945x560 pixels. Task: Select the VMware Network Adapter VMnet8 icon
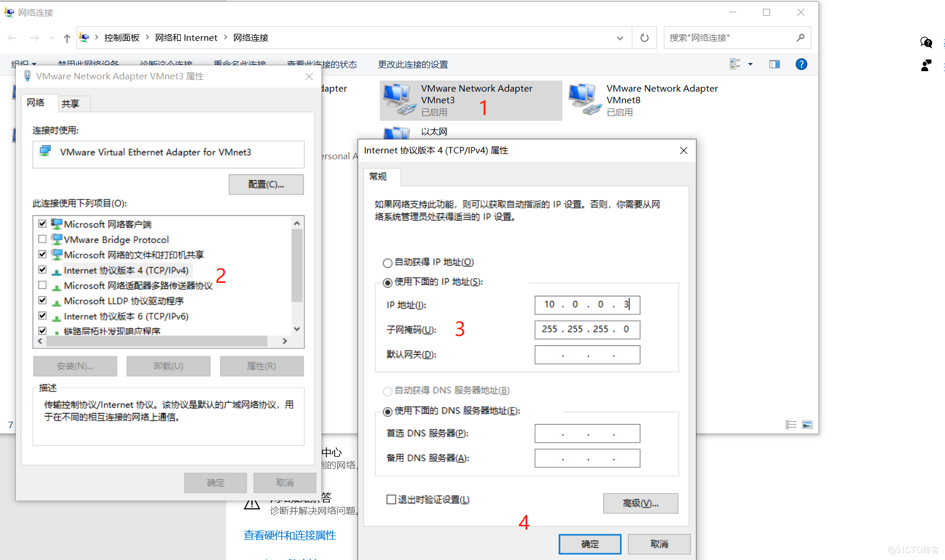585,99
